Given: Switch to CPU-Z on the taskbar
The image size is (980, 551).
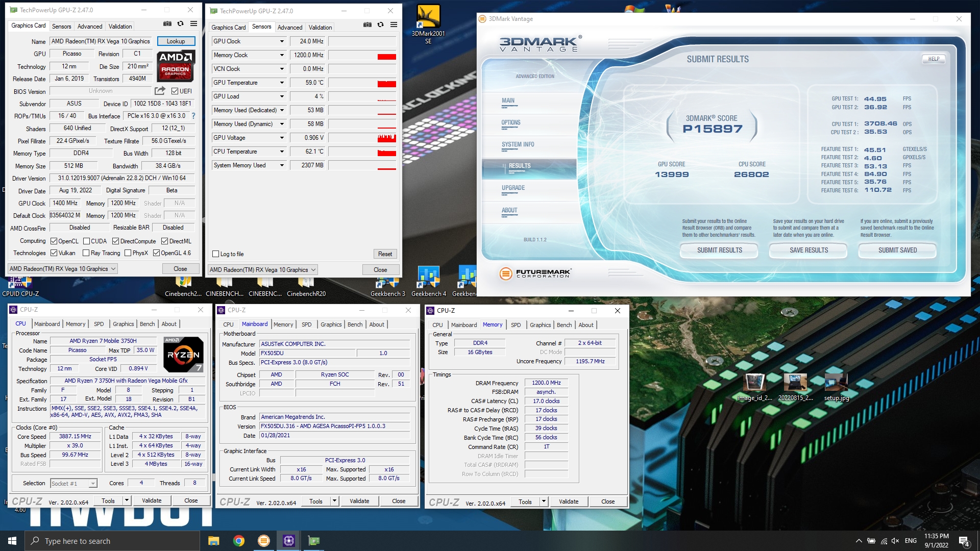Looking at the screenshot, I should [x=288, y=541].
